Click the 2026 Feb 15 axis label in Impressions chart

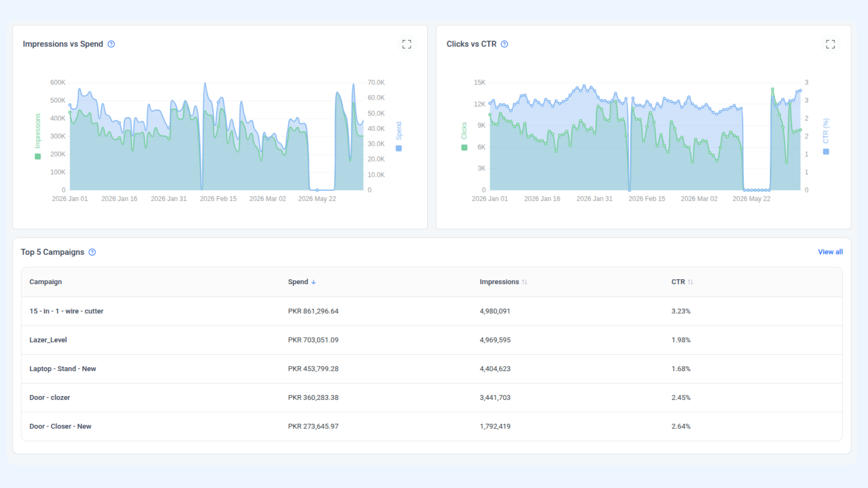pos(218,199)
